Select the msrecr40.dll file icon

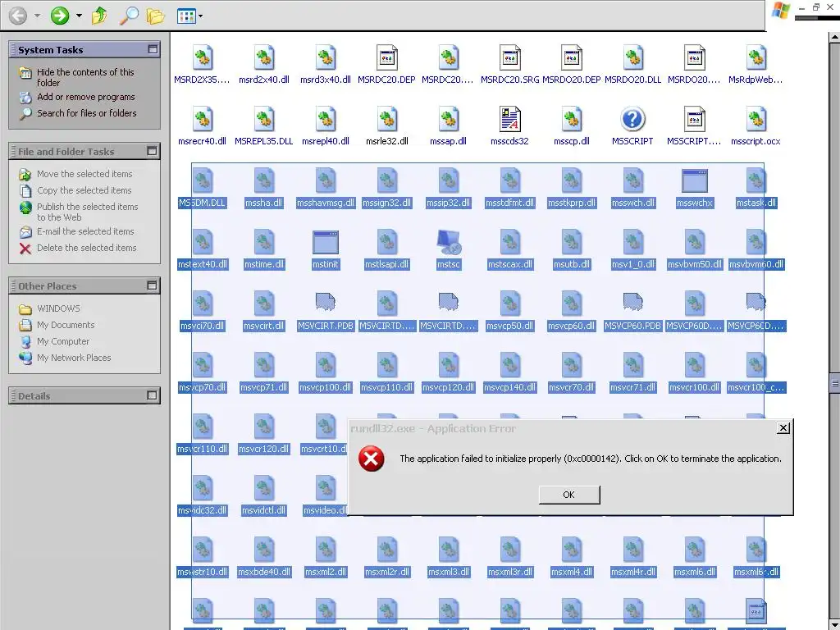tap(203, 119)
